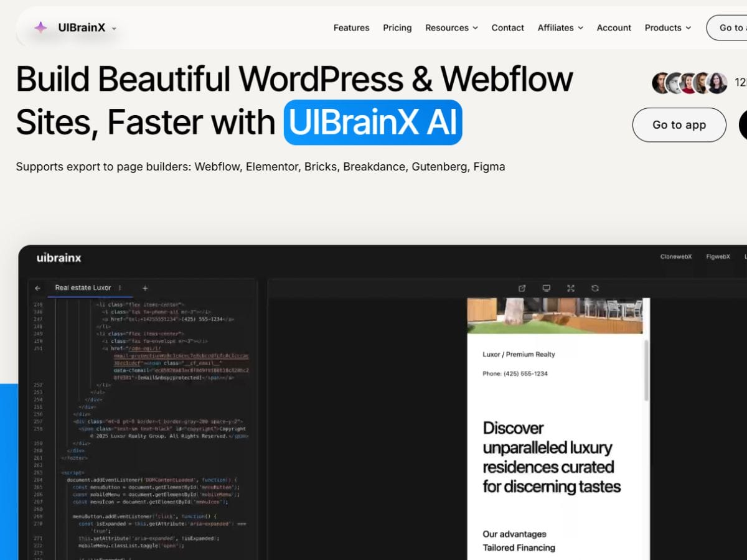
Task: Open FigwebX in the app preview
Action: pos(718,256)
